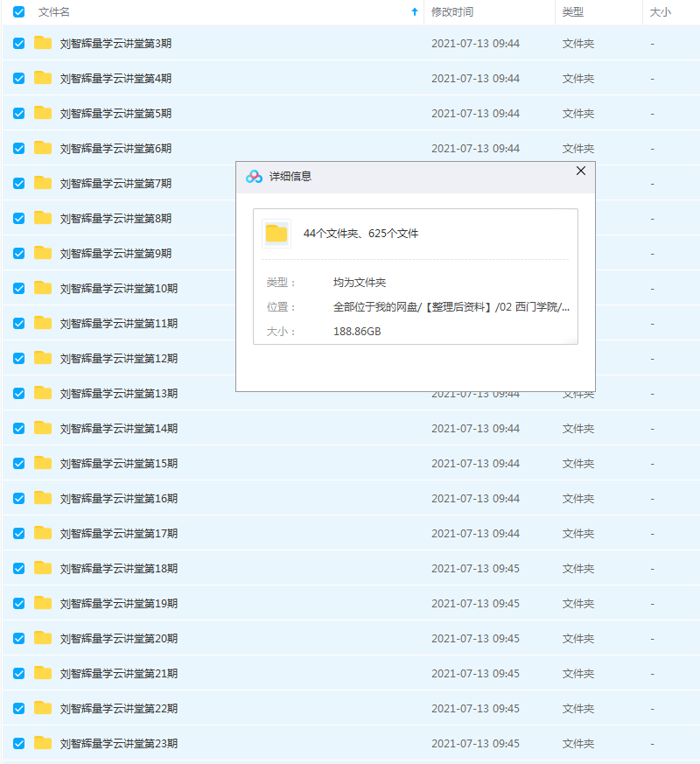Click the large folder icon inside the details dialog
Screen dimensions: 700x764
[276, 234]
